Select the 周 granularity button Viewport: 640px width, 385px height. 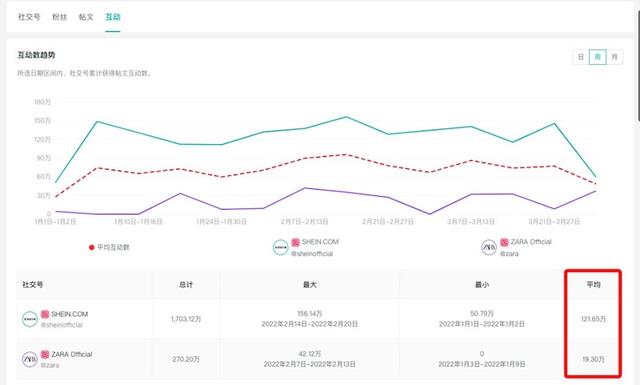598,57
